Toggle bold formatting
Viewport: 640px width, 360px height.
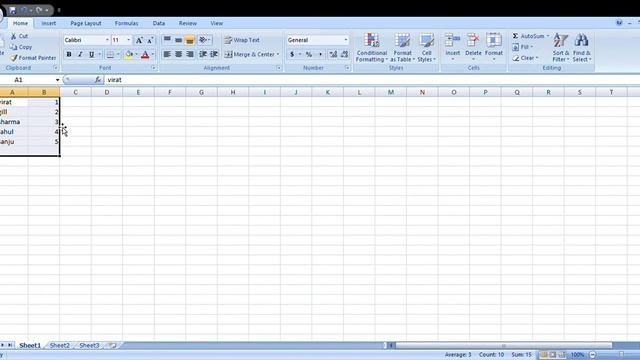(x=69, y=54)
